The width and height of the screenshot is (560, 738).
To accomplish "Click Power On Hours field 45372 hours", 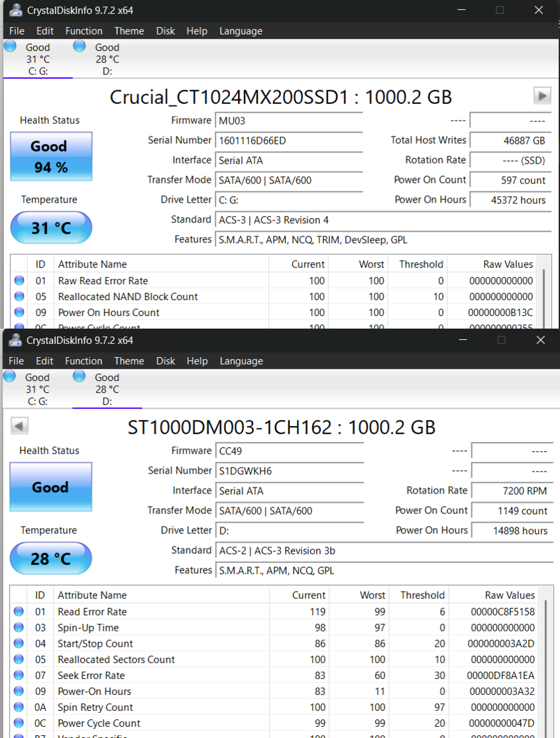I will click(x=510, y=200).
